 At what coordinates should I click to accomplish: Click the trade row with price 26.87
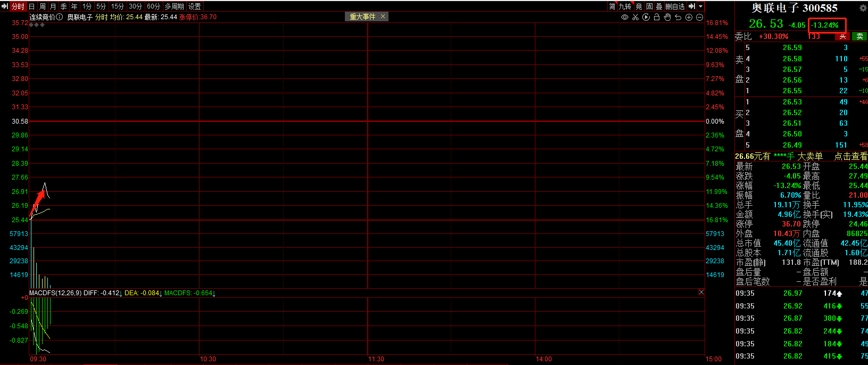point(801,319)
